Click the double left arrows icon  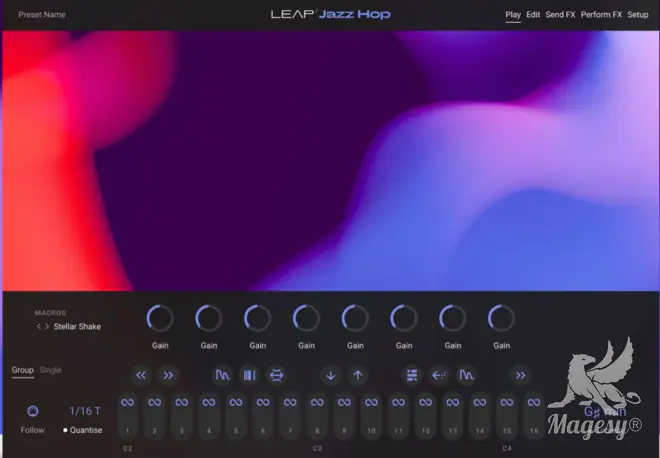(141, 375)
